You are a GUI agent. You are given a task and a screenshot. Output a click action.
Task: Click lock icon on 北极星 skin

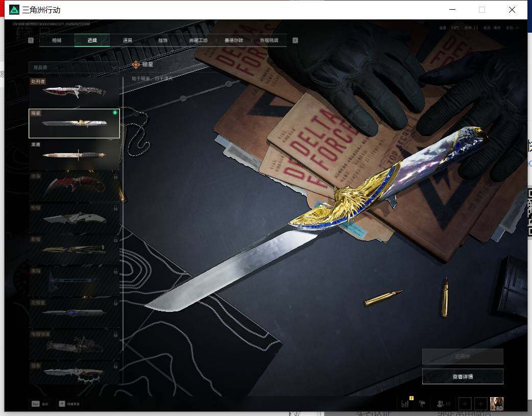click(x=116, y=303)
